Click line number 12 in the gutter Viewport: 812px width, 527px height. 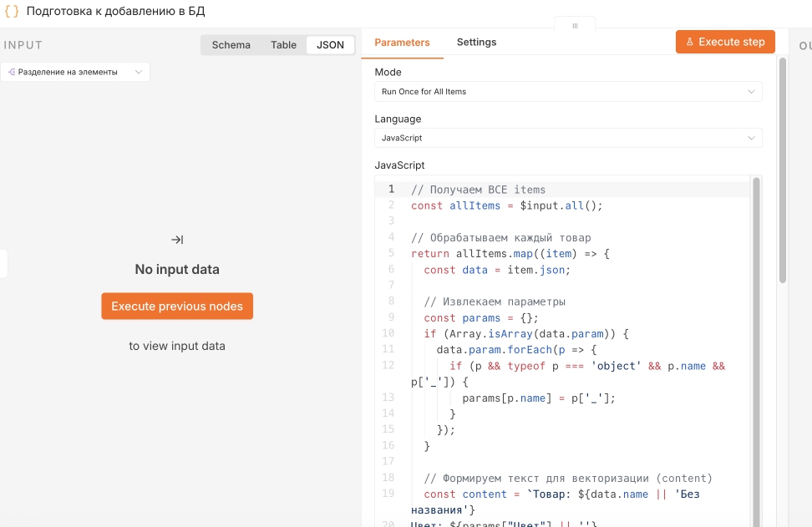click(x=388, y=365)
